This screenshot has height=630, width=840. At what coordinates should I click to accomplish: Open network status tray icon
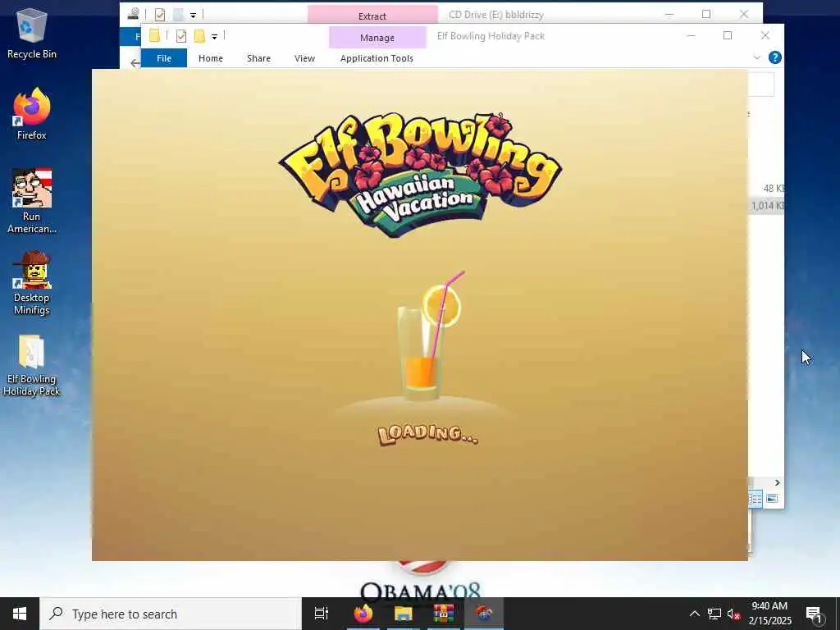click(x=714, y=614)
